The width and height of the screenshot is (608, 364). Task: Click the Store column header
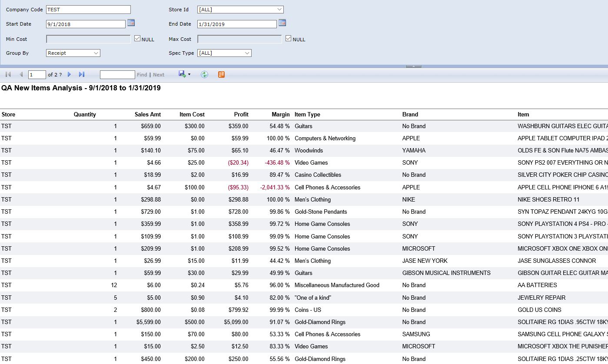click(8, 115)
